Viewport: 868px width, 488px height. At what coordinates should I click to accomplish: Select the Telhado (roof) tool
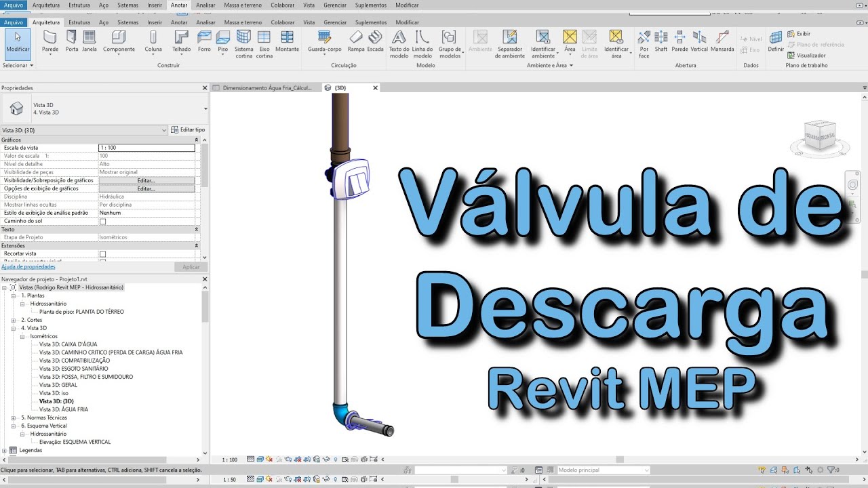tap(181, 42)
